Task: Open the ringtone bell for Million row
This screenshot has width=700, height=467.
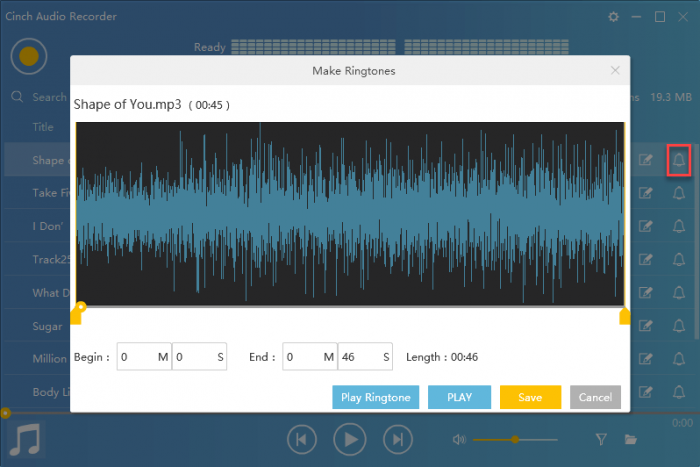Action: 679,359
